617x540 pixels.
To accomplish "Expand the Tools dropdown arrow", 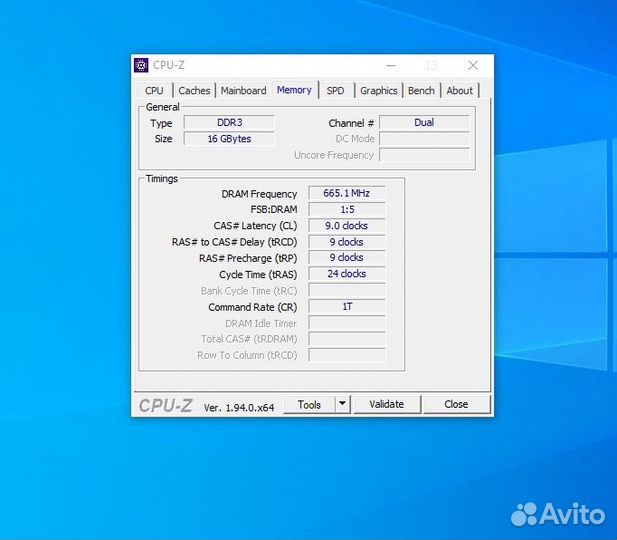I will pyautogui.click(x=342, y=405).
